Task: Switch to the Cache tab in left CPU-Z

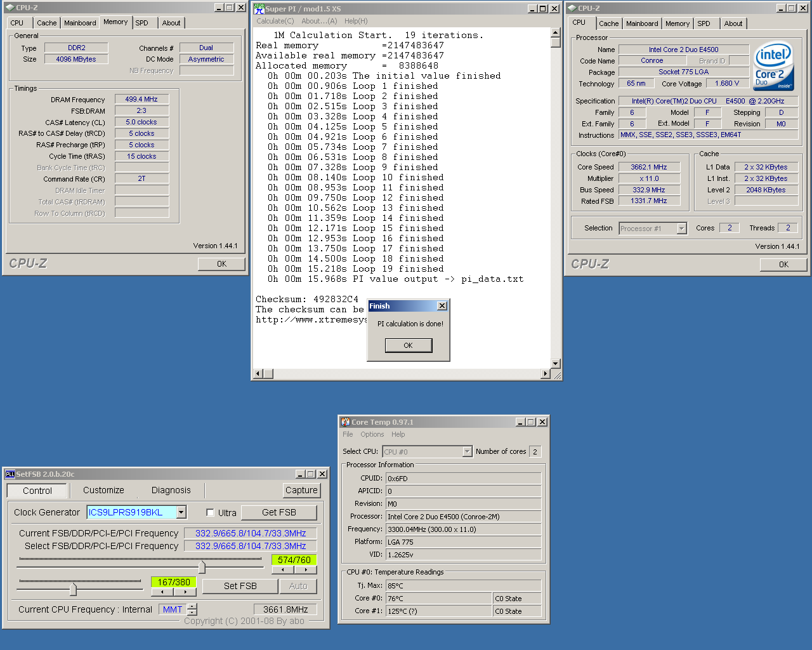Action: 47,23
